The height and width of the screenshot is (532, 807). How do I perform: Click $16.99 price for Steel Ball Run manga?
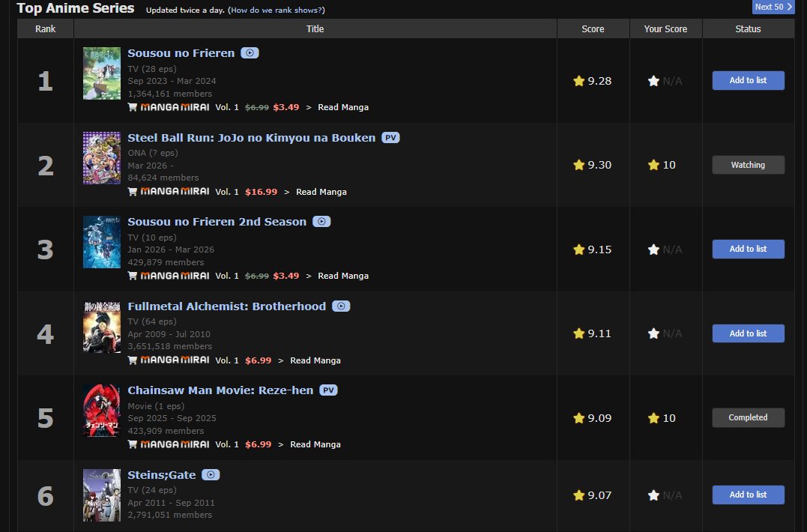click(x=261, y=191)
